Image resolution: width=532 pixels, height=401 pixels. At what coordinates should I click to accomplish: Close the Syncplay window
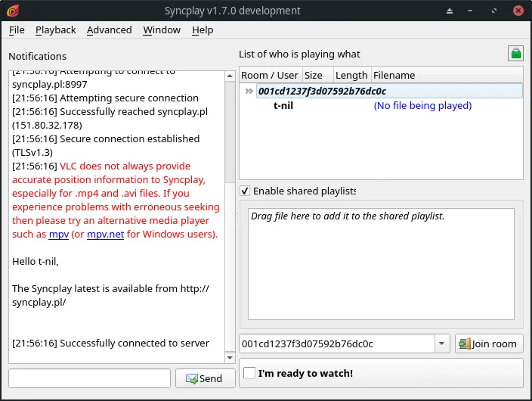tap(518, 11)
